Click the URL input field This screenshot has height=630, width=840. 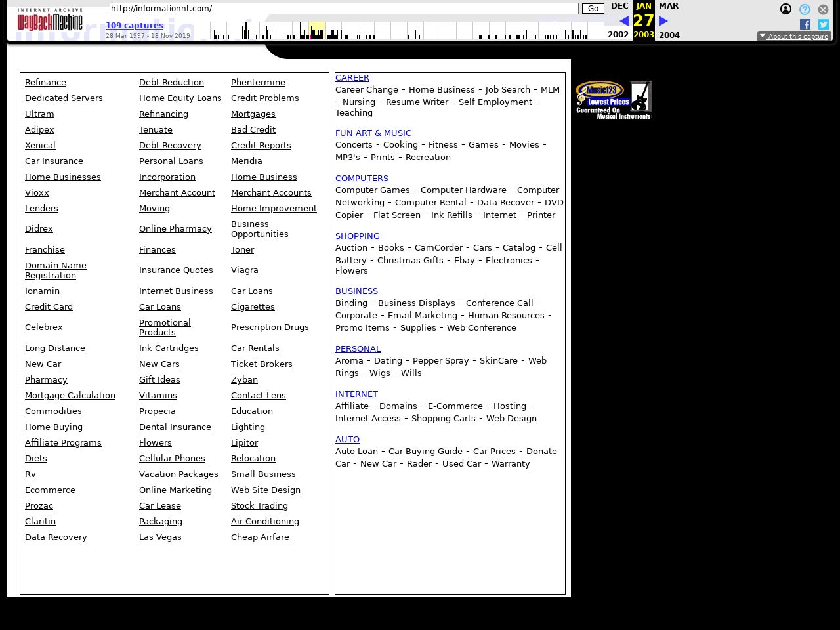(343, 9)
